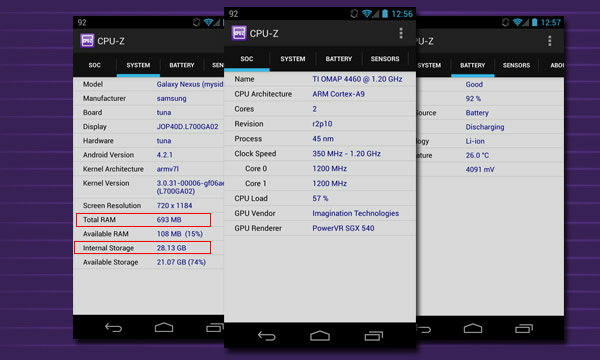Switch to BATTERY tab in middle screen
The width and height of the screenshot is (600, 360).
(x=339, y=59)
